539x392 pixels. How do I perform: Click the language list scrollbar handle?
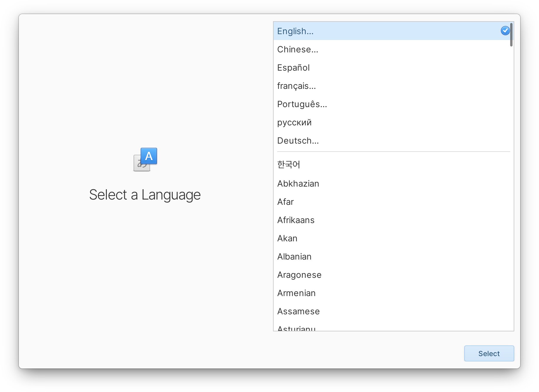511,35
